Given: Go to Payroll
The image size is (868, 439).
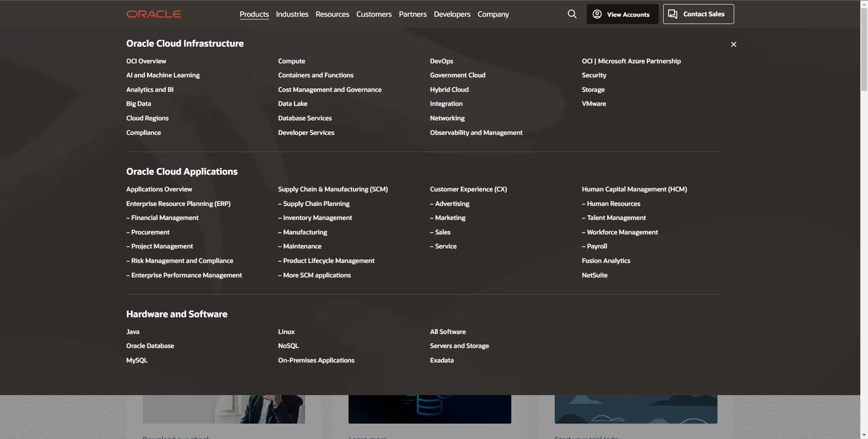Looking at the screenshot, I should click(x=594, y=246).
